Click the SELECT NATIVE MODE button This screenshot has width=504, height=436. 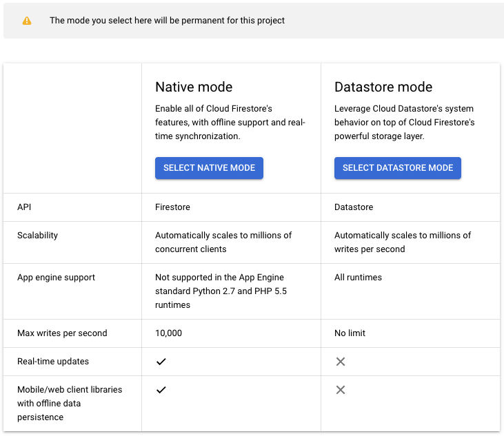(x=209, y=168)
